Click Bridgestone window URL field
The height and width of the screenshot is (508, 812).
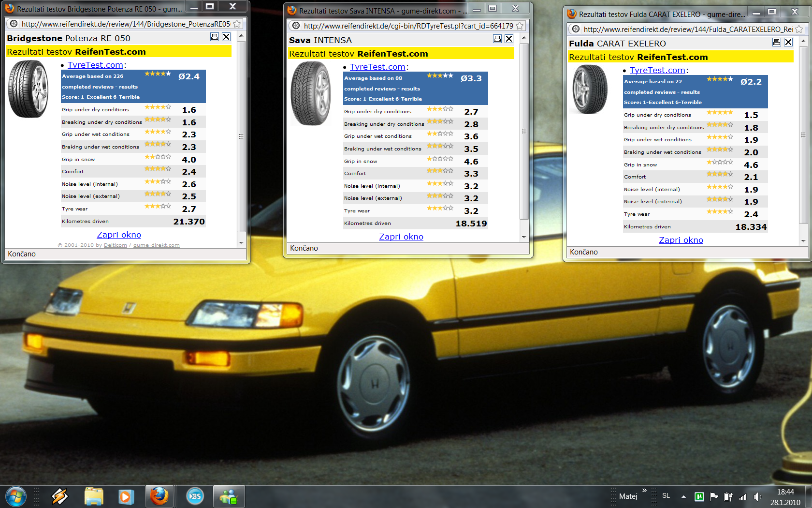tap(126, 24)
